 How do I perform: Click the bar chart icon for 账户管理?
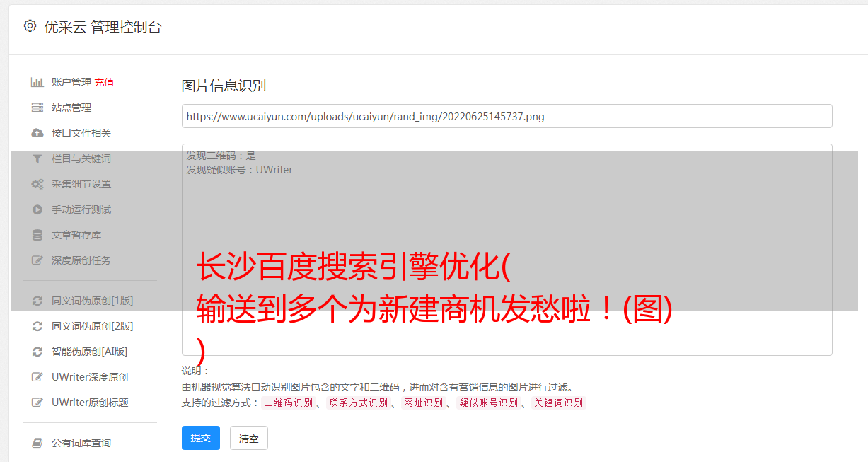tap(37, 82)
